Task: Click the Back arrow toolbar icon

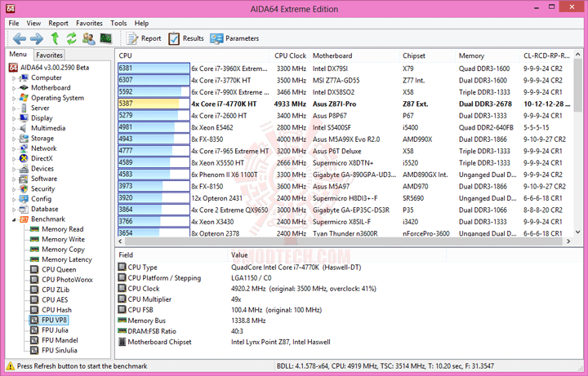Action: coord(20,38)
